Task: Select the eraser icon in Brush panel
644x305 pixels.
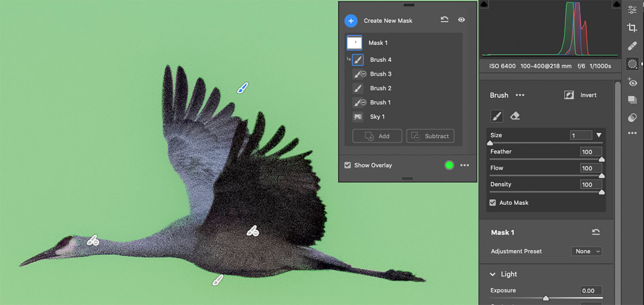Action: click(515, 116)
